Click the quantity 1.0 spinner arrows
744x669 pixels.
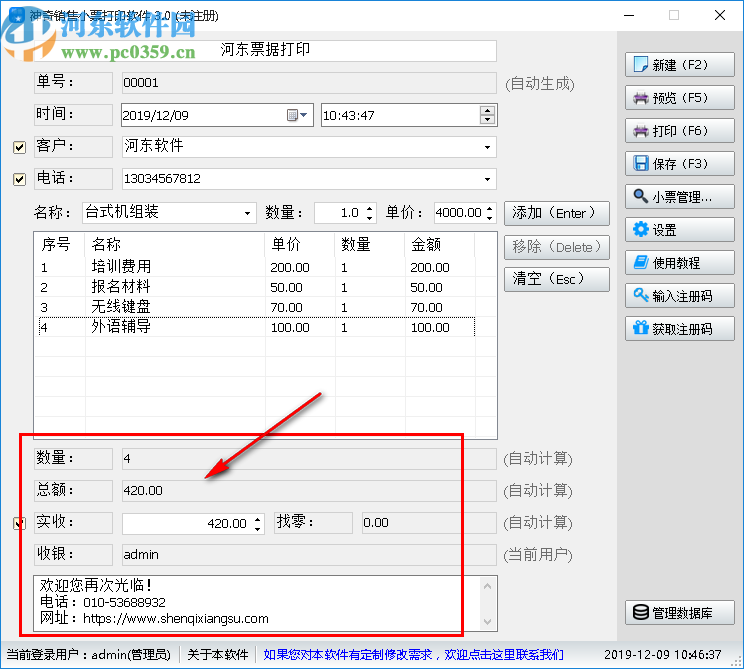point(370,213)
